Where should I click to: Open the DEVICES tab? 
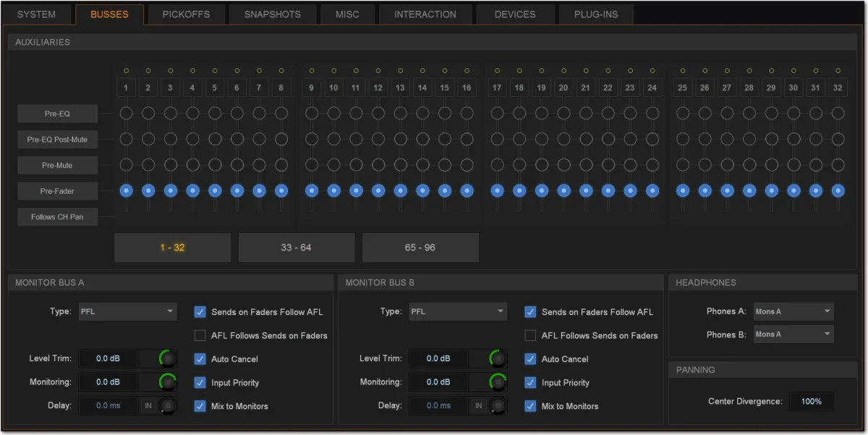tap(515, 14)
